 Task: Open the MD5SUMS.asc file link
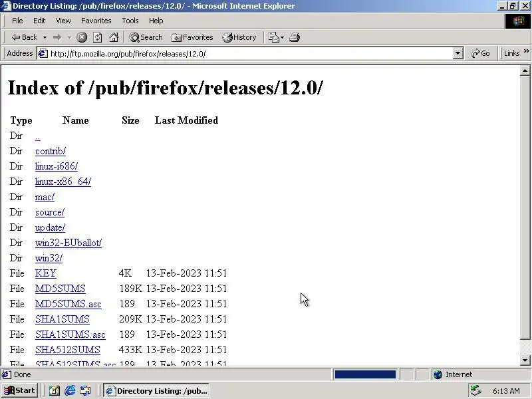coord(68,304)
